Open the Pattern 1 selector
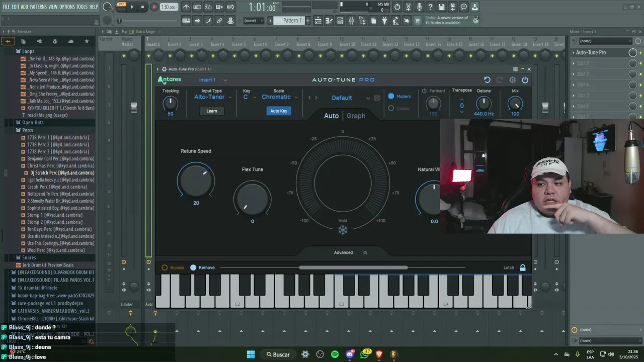The height and width of the screenshot is (362, 644). pos(290,21)
